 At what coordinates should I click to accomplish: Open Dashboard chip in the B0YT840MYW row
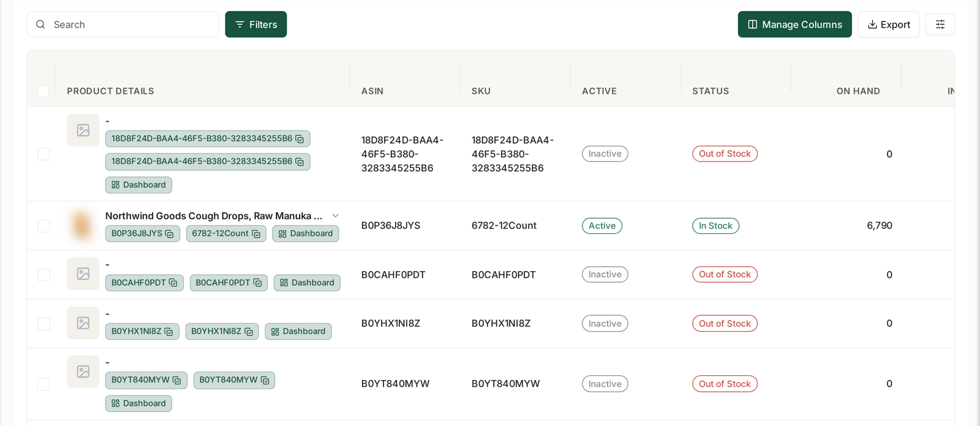138,403
